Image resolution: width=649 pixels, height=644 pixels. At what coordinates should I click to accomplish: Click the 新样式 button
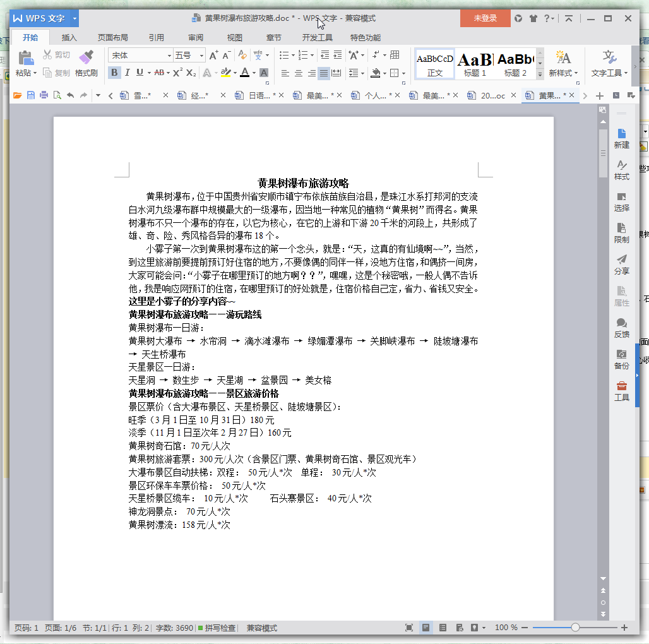click(563, 64)
